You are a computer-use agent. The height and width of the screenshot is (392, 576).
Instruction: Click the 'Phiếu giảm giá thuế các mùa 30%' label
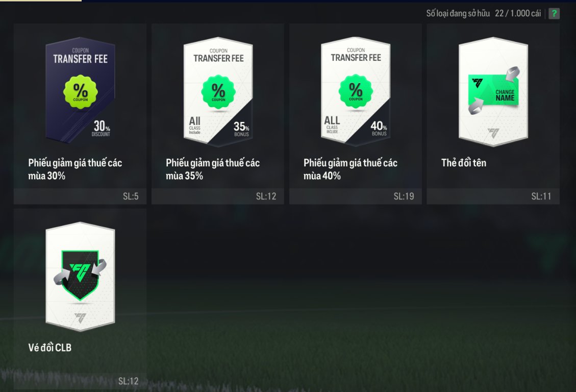click(x=75, y=169)
